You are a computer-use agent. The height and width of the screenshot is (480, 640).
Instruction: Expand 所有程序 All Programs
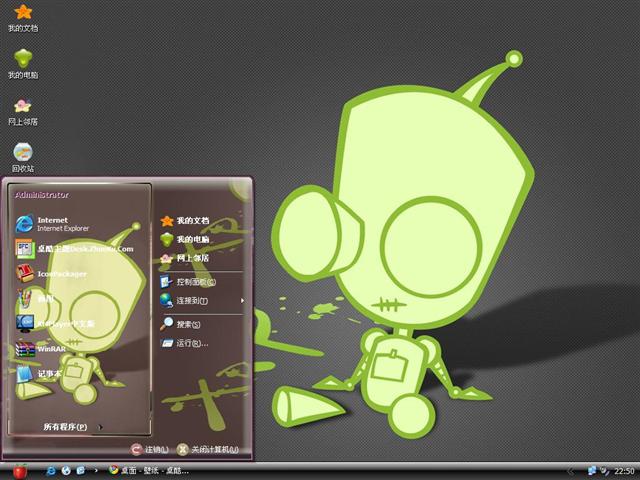[73, 427]
